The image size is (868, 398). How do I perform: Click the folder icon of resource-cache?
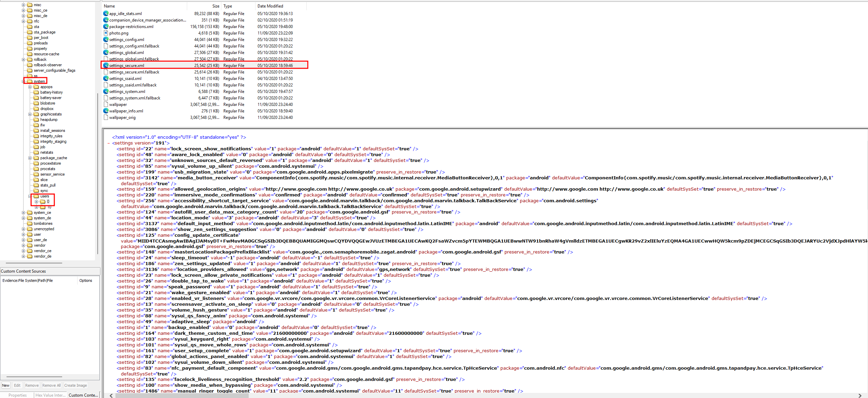click(30, 54)
